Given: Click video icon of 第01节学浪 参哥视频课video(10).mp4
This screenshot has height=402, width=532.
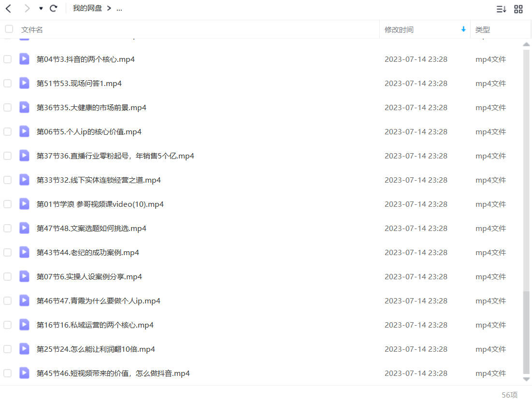Looking at the screenshot, I should [x=24, y=204].
